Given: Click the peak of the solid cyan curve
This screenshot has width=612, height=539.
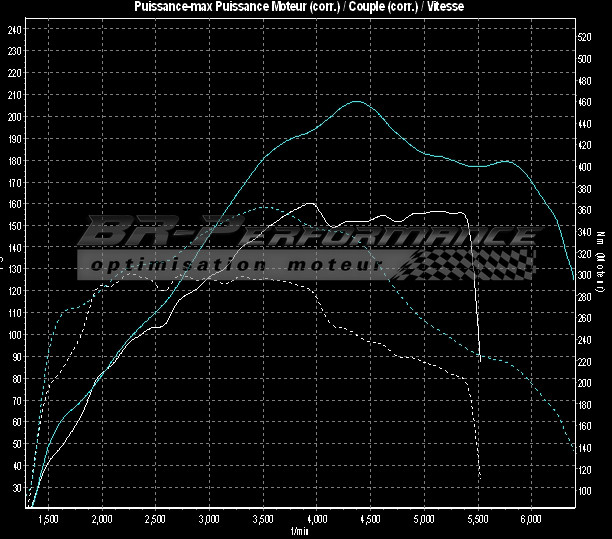Looking at the screenshot, I should point(357,101).
